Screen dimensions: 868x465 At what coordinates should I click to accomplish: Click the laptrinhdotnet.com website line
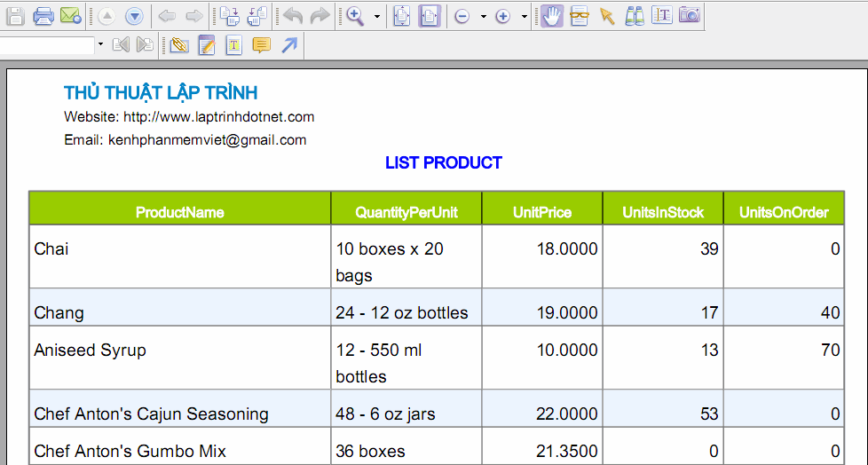(189, 117)
